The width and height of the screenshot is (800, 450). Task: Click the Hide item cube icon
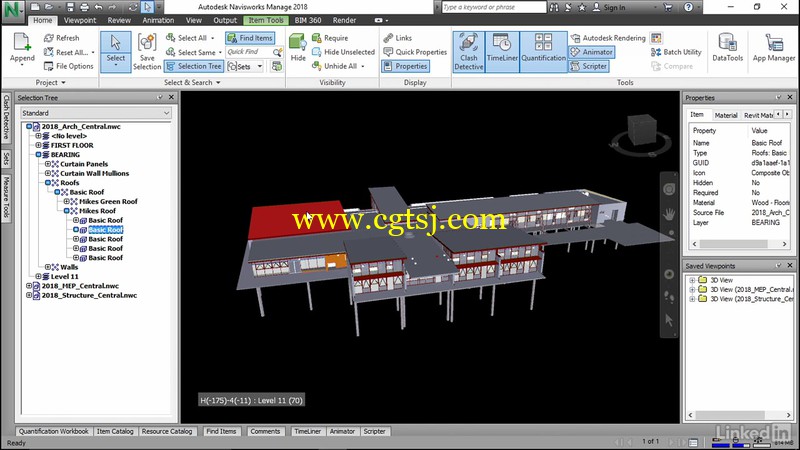click(x=297, y=43)
